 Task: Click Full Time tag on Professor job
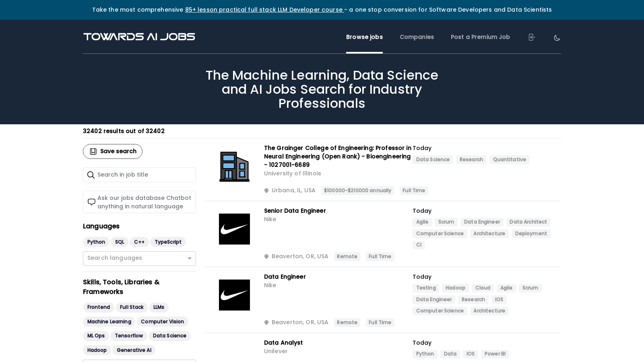click(414, 191)
